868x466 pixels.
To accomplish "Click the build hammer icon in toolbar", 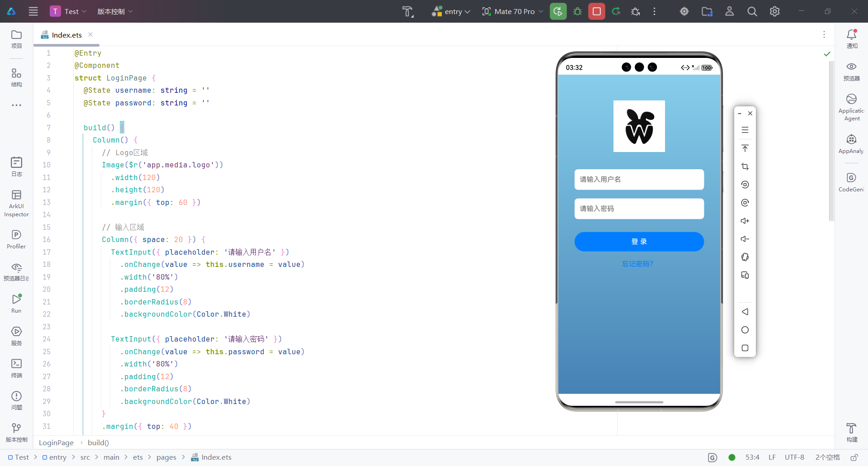I will click(x=407, y=11).
